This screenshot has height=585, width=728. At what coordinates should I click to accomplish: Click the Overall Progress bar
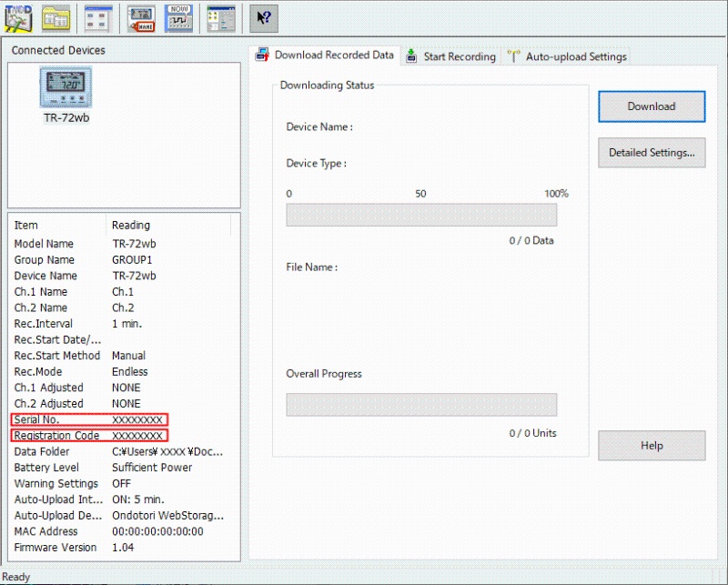click(421, 405)
